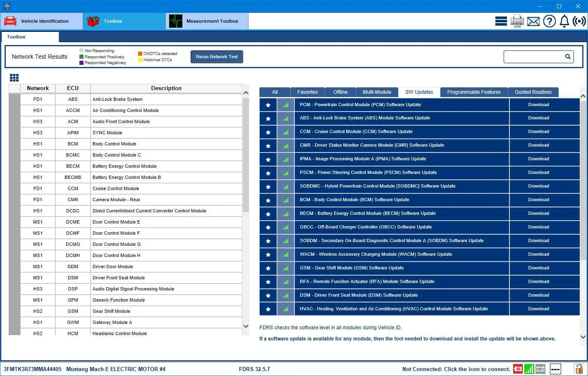Select the Driver Door Module row
588x376 pixels.
click(131, 267)
